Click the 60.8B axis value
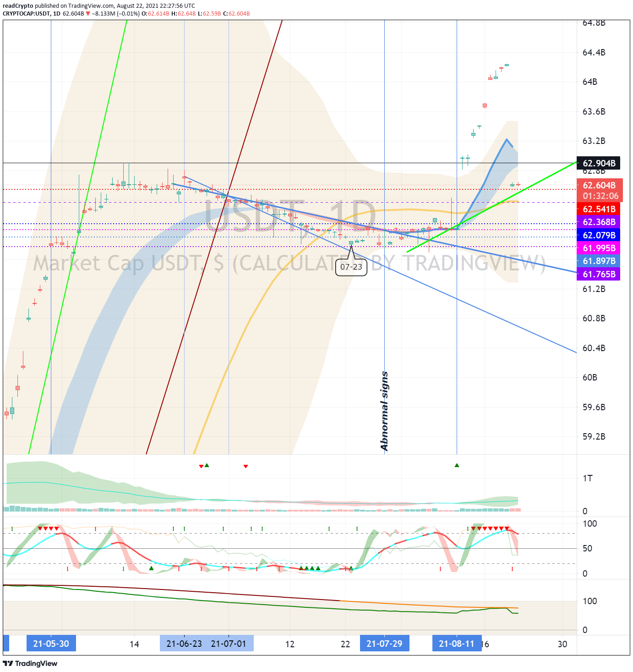Screen dimensions: 633x672 click(x=594, y=318)
